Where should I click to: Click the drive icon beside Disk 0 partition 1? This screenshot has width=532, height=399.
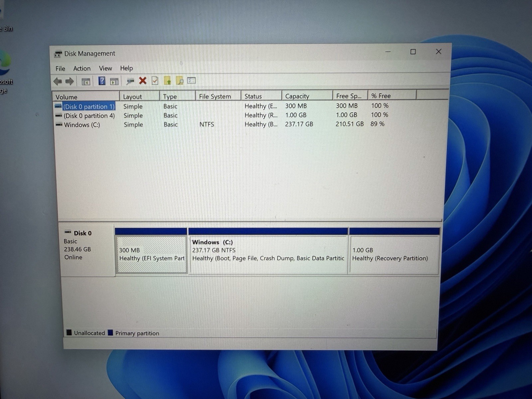[x=58, y=106]
